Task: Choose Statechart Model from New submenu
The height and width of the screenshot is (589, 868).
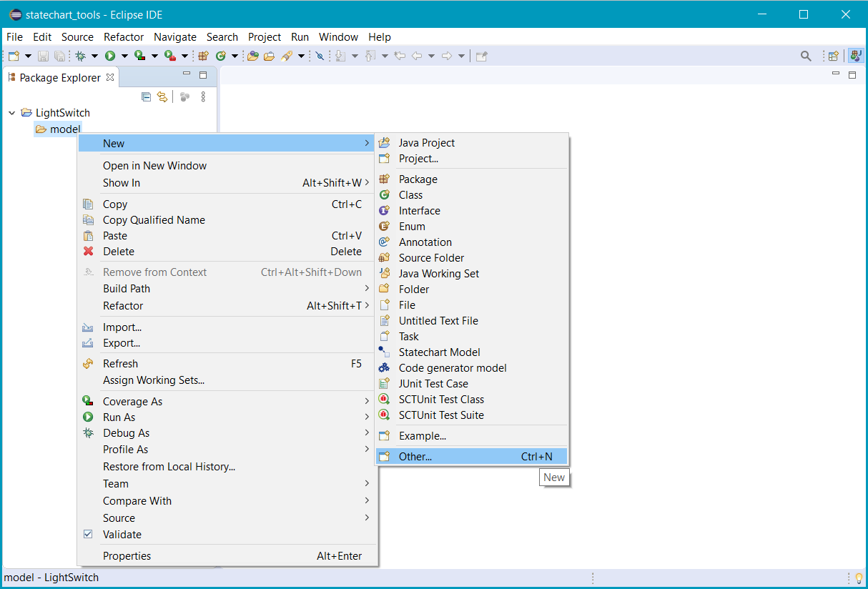Action: coord(471,352)
